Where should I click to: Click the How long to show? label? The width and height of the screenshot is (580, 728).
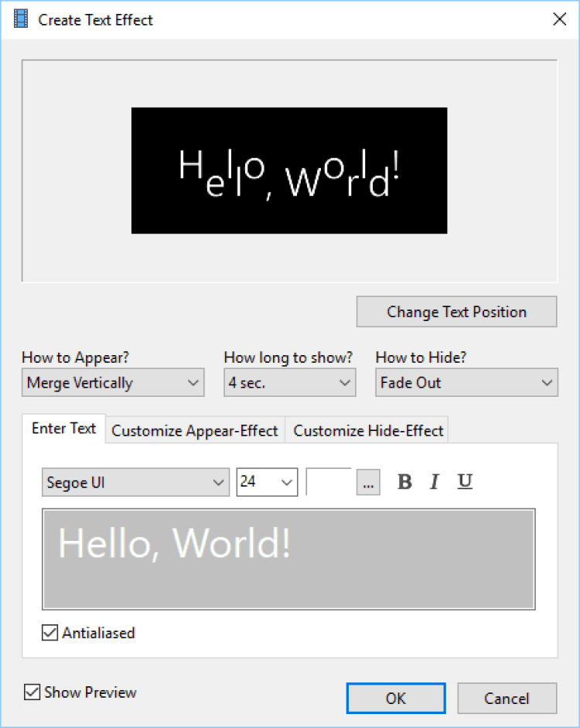(288, 357)
